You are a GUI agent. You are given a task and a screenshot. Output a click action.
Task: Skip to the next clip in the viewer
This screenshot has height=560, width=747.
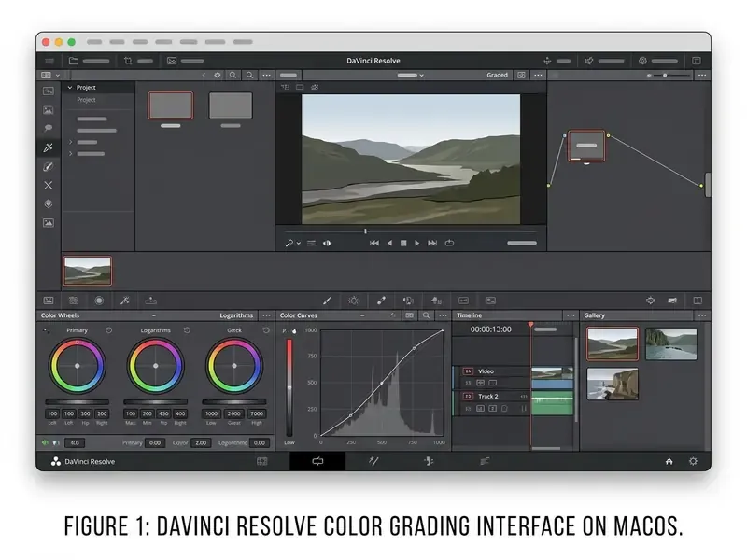[x=432, y=243]
